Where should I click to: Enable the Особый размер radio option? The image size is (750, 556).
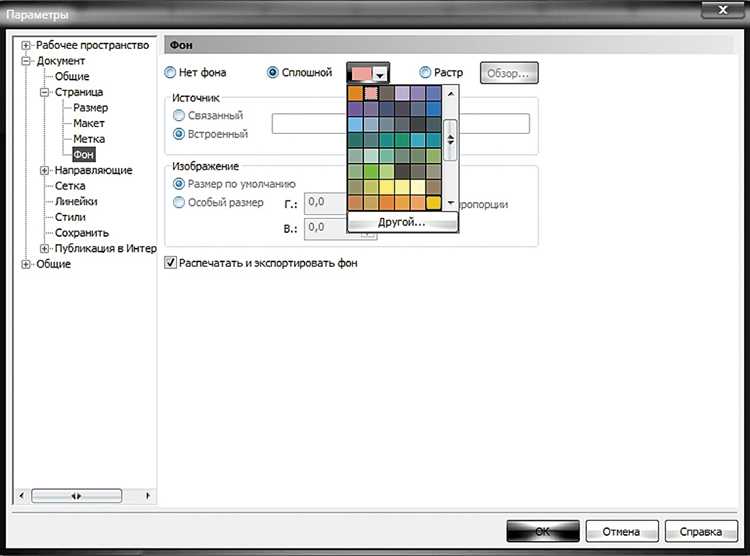click(178, 202)
